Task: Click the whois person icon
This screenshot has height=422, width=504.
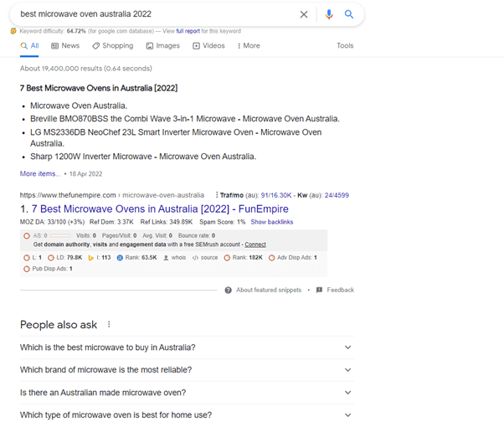Action: point(166,258)
